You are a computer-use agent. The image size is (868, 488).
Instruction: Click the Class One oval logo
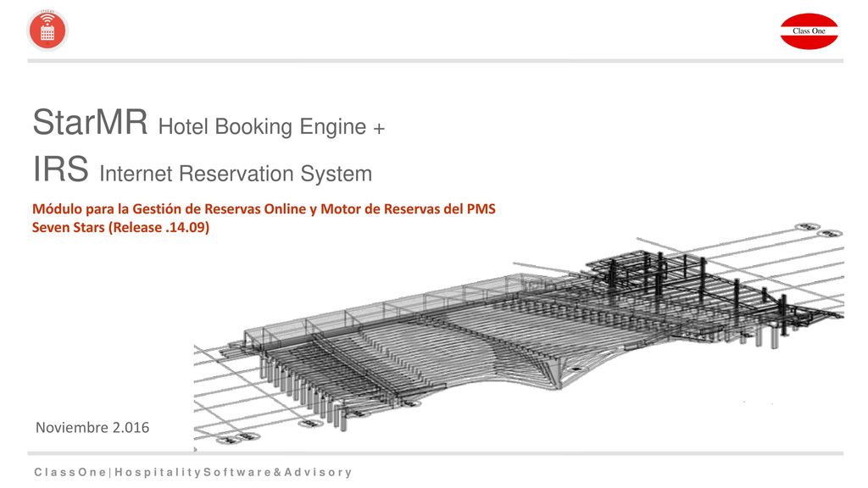(809, 31)
